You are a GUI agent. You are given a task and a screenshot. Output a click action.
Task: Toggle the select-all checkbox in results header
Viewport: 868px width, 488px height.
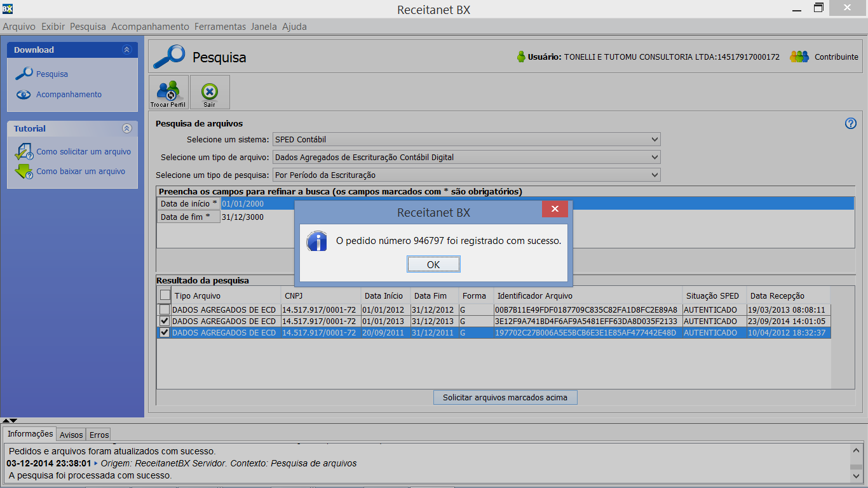click(165, 295)
